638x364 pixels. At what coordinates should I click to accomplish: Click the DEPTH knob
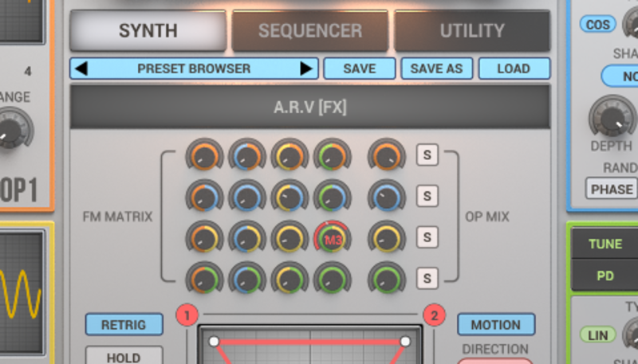point(612,117)
